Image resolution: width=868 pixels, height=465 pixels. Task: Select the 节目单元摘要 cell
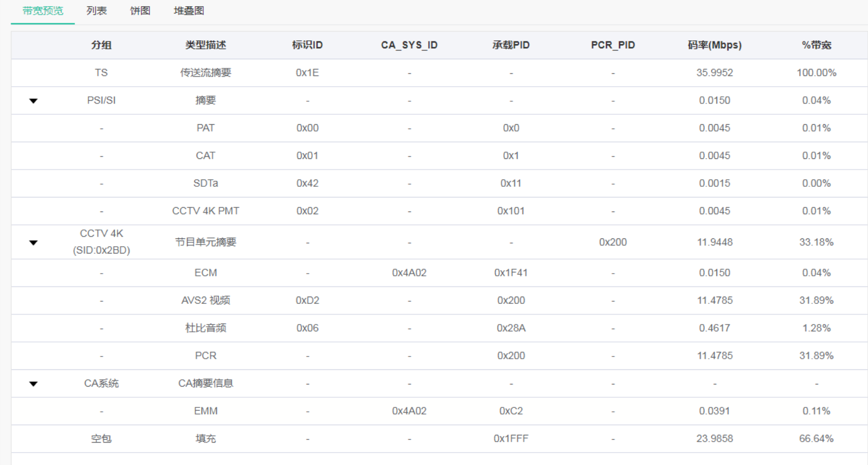coord(206,242)
